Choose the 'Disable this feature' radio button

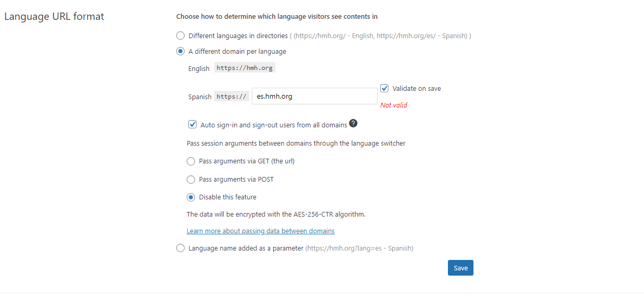pyautogui.click(x=191, y=197)
